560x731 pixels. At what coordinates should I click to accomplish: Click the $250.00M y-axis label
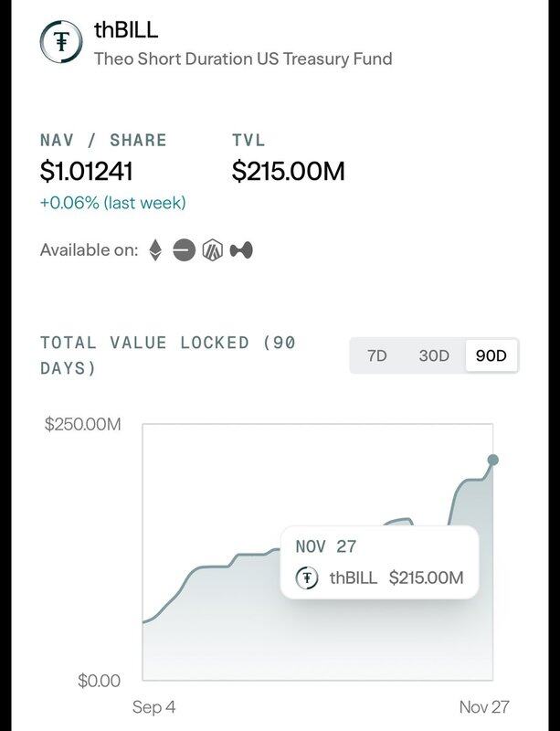(82, 425)
